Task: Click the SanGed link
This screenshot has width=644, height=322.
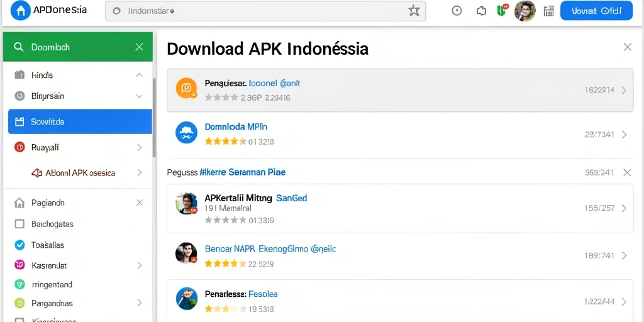Action: coord(291,198)
